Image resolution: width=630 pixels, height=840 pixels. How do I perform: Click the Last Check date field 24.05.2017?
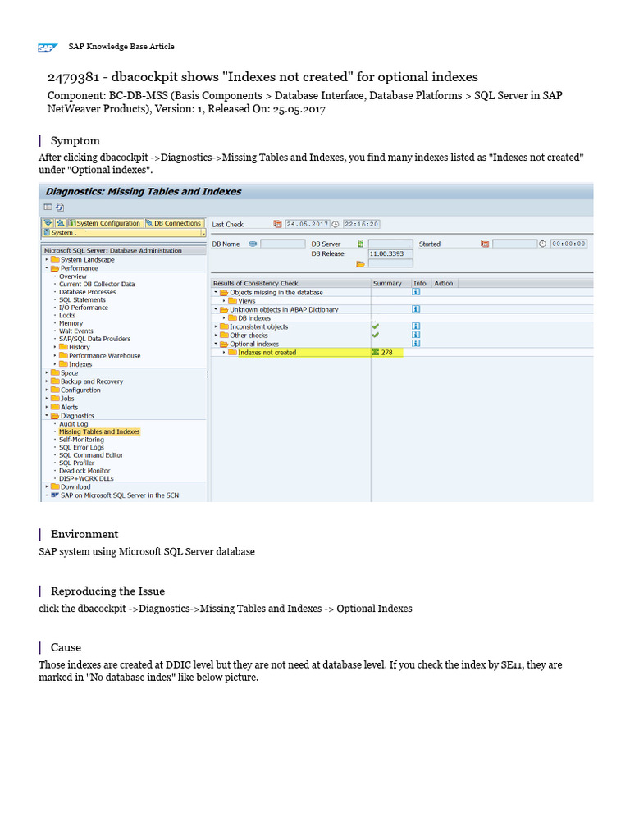coord(307,224)
